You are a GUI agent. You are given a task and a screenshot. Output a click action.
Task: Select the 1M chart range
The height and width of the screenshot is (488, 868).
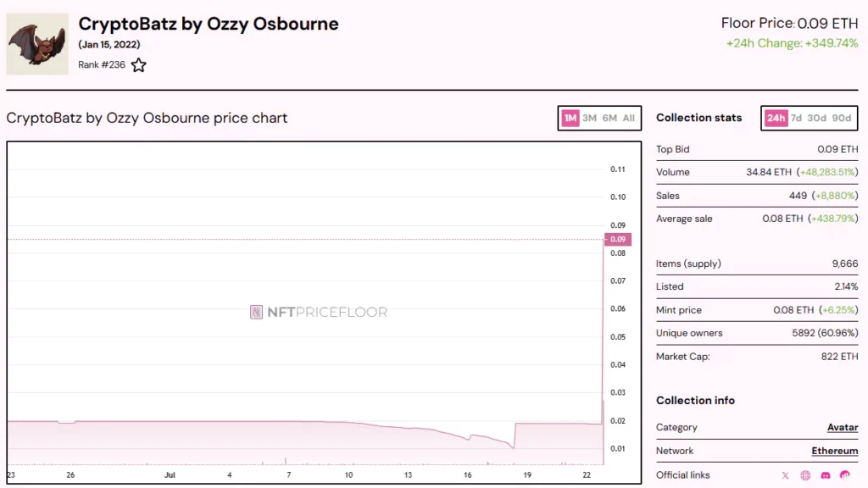coord(570,118)
